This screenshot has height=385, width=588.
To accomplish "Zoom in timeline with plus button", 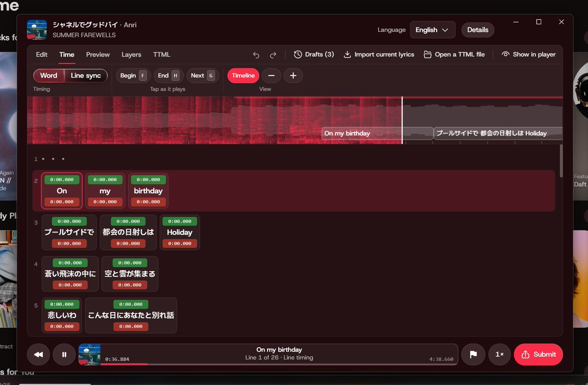I will click(293, 76).
